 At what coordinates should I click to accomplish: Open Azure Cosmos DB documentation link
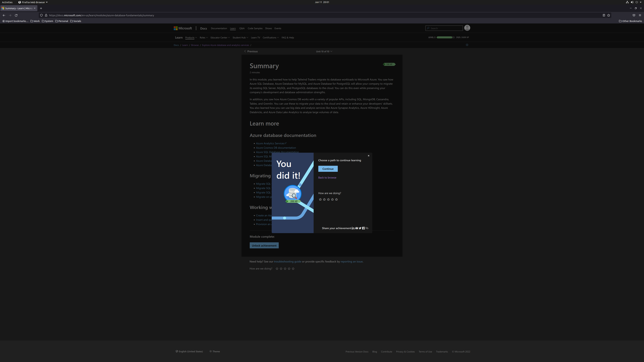pyautogui.click(x=276, y=148)
